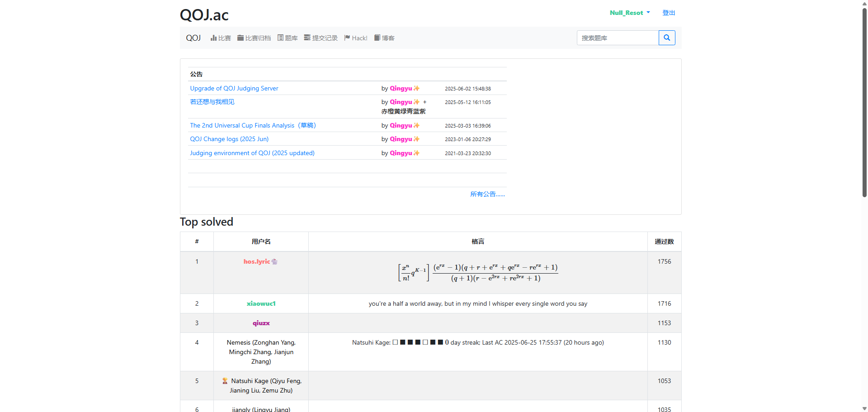View 所有公告 all announcements
Image resolution: width=868 pixels, height=412 pixels.
click(487, 194)
